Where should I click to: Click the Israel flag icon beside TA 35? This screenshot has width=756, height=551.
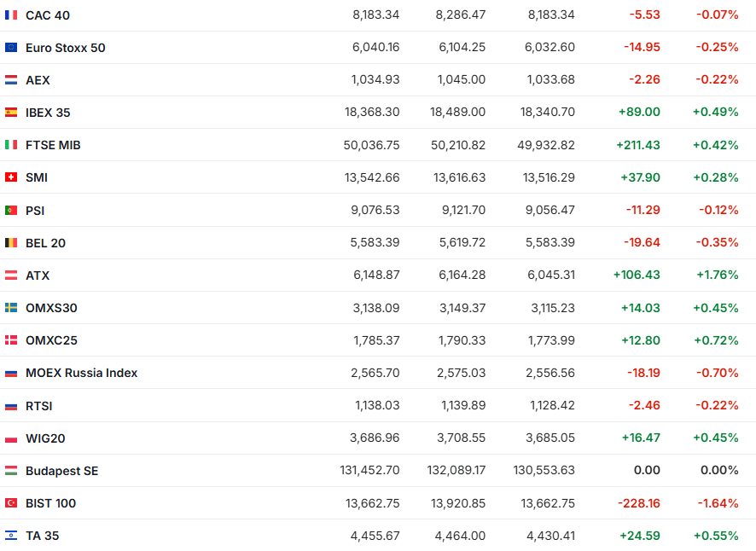tap(11, 535)
